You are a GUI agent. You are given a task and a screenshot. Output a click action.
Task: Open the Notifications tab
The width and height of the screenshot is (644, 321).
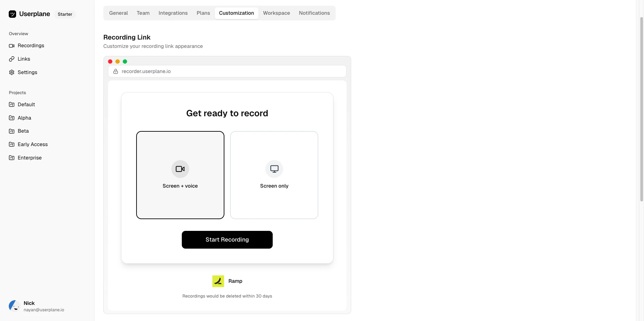coord(314,13)
